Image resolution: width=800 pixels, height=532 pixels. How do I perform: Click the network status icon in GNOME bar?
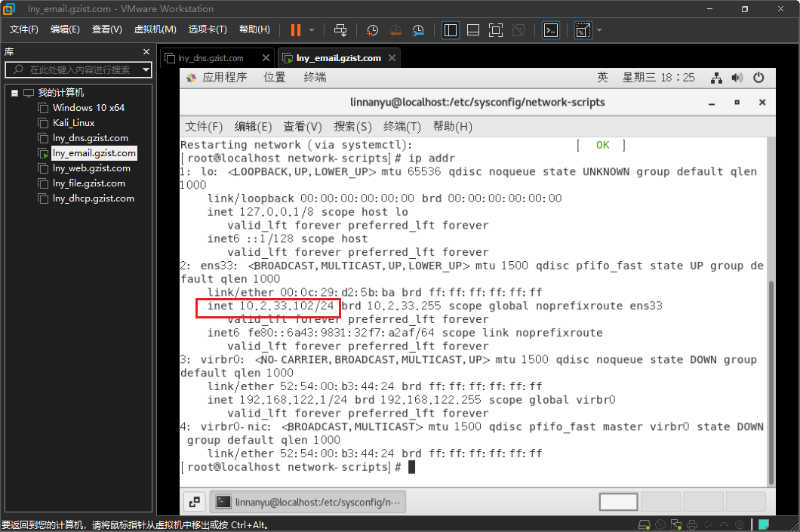716,78
